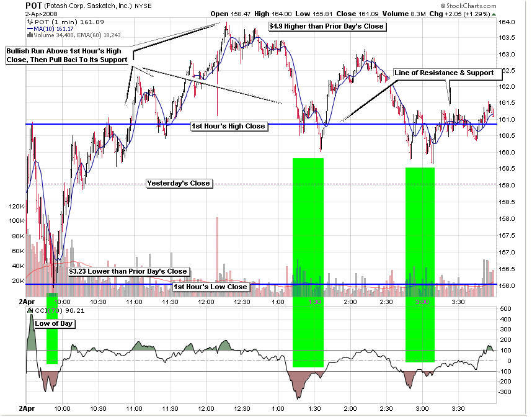Click the 159.5 price axis label
This screenshot has width=532, height=417.
click(507, 169)
